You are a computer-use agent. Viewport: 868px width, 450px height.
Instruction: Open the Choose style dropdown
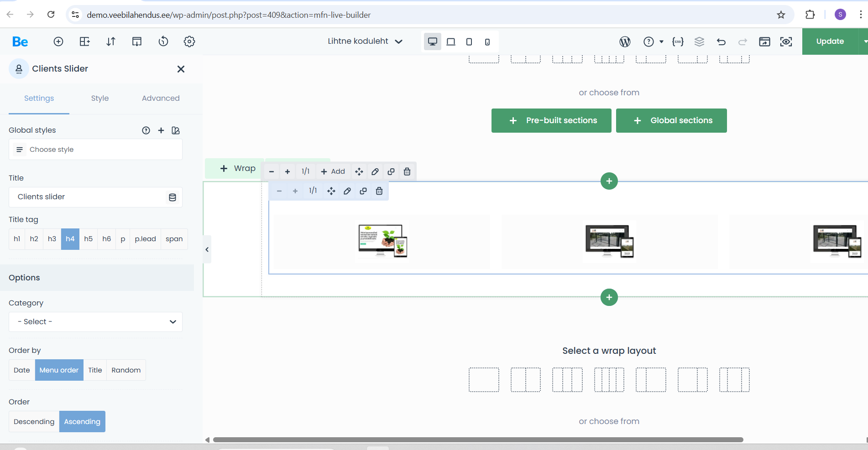pos(95,150)
